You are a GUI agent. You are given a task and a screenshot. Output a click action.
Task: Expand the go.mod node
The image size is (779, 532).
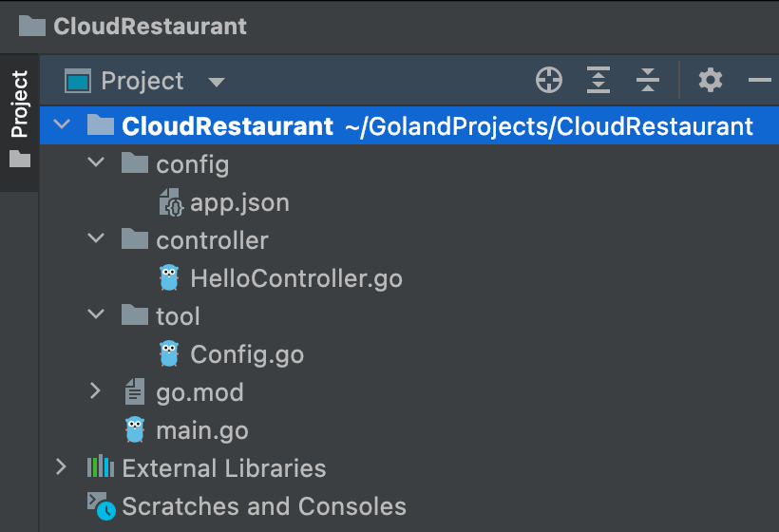(95, 391)
